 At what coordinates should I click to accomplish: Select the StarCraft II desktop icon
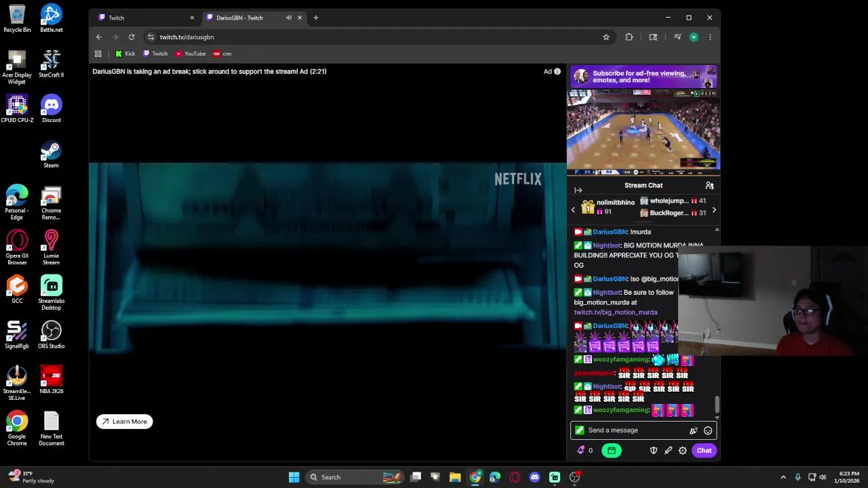click(51, 64)
